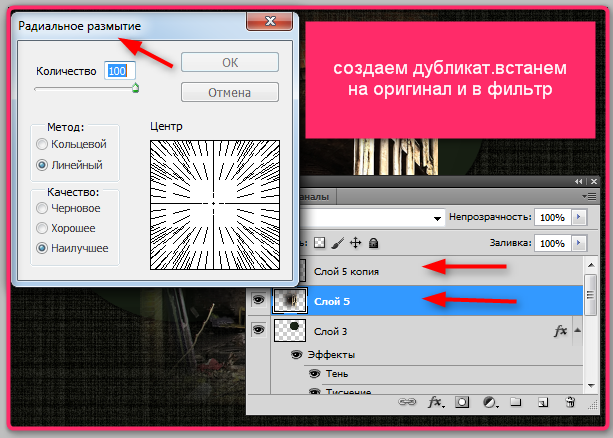Collapse panel double-arrow icon

click(579, 181)
